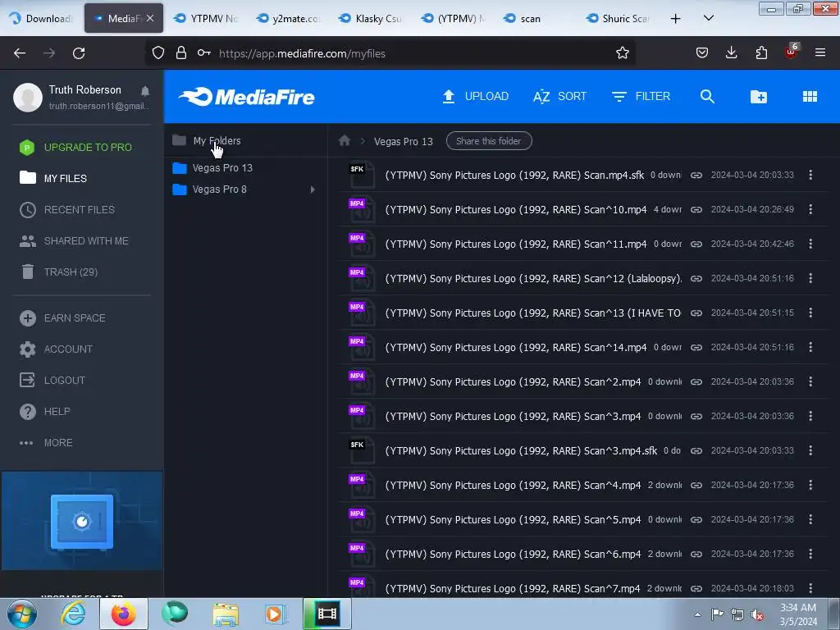Open HELP in sidebar
Viewport: 840px width, 630px height.
point(45,412)
